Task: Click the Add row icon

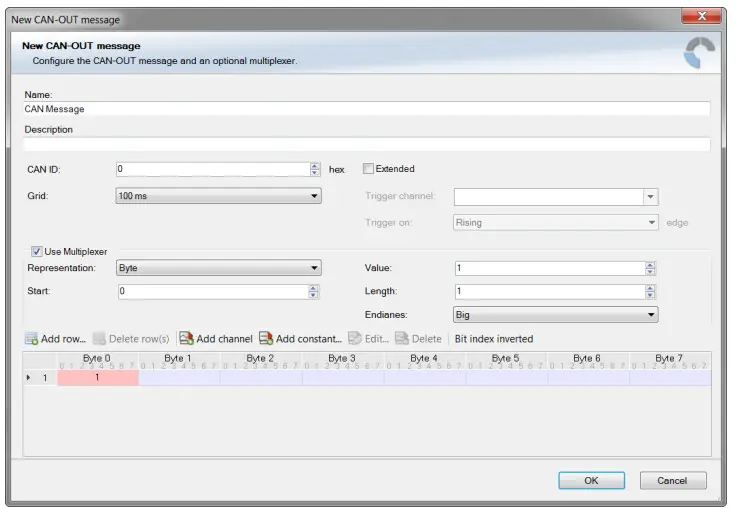Action: pos(32,339)
